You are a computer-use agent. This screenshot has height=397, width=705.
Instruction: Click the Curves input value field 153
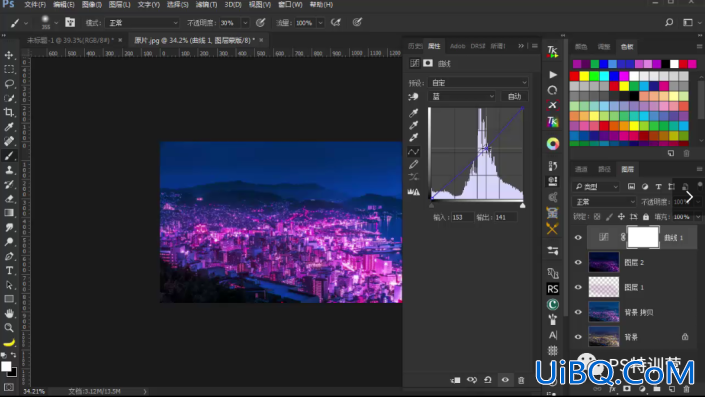point(462,217)
